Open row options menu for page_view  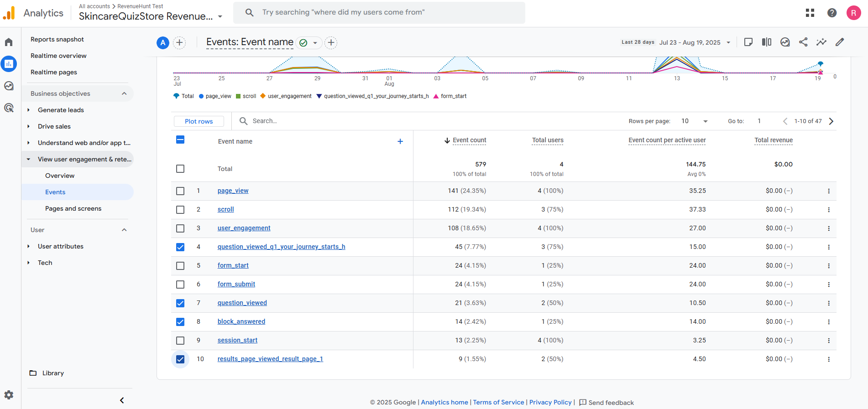829,191
